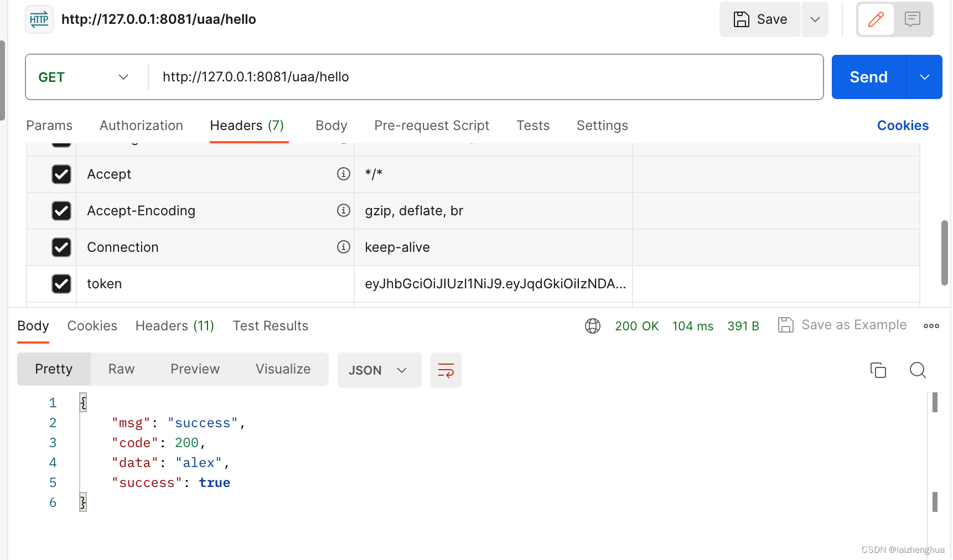Click the '391 B' response size
The width and height of the screenshot is (953, 560).
(x=743, y=326)
